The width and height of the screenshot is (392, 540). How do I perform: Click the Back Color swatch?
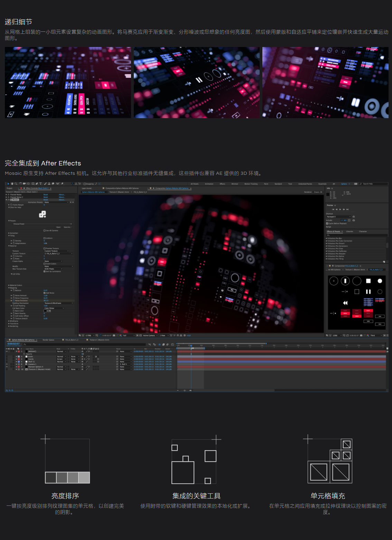(x=45, y=311)
